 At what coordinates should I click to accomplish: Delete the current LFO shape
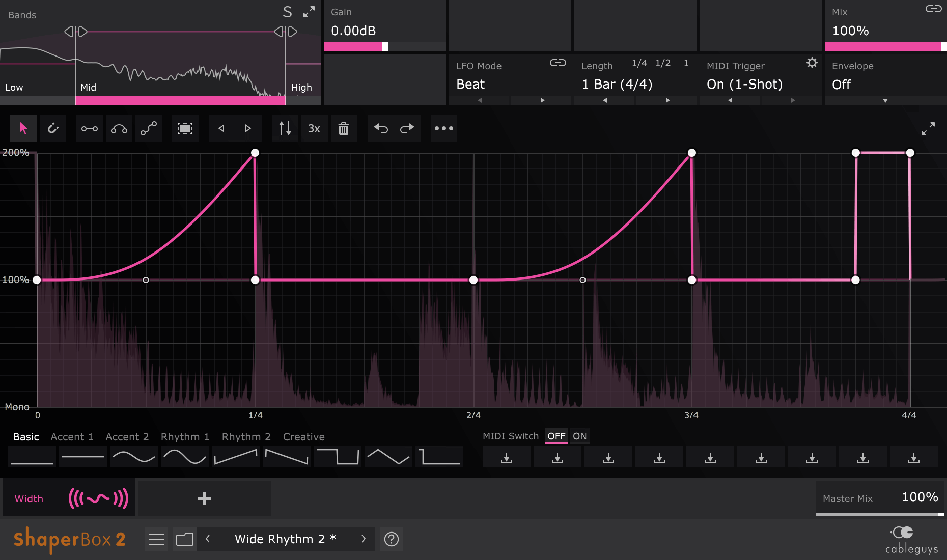click(344, 128)
